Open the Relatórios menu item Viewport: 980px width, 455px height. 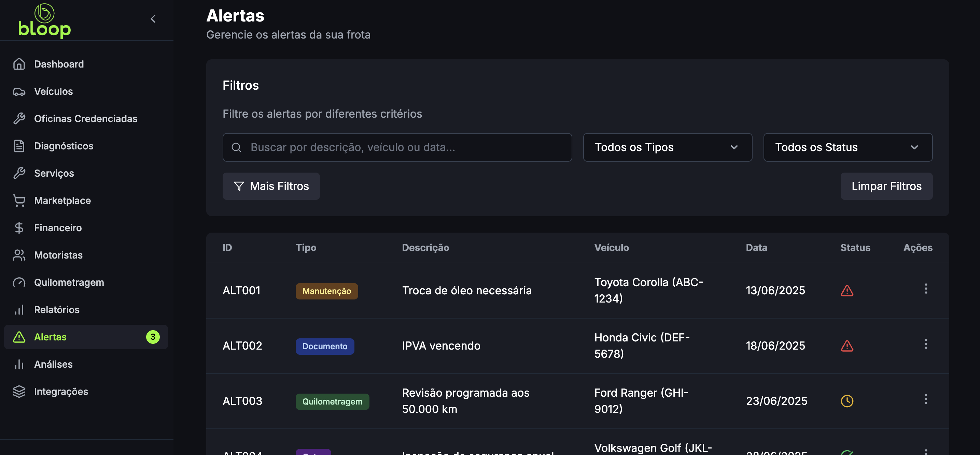point(56,310)
